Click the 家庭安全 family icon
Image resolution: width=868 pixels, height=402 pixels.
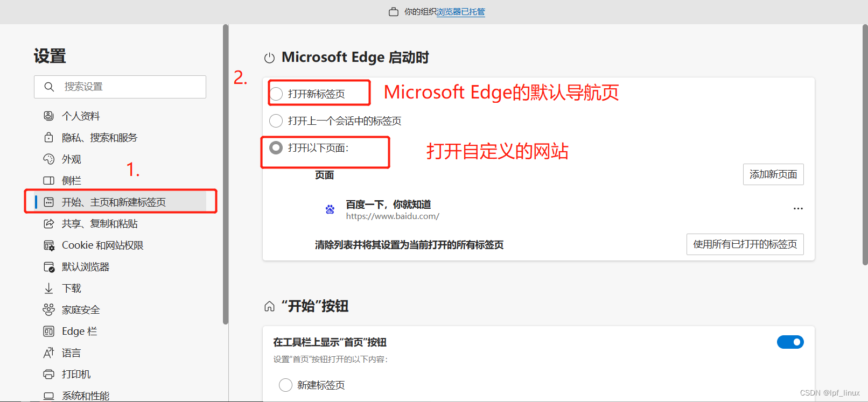click(x=48, y=309)
